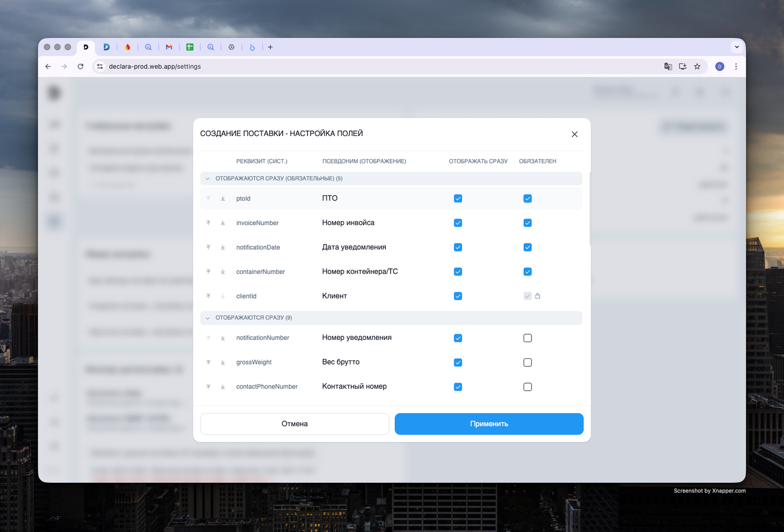Install the Declara web app
This screenshot has height=532, width=784.
[683, 66]
